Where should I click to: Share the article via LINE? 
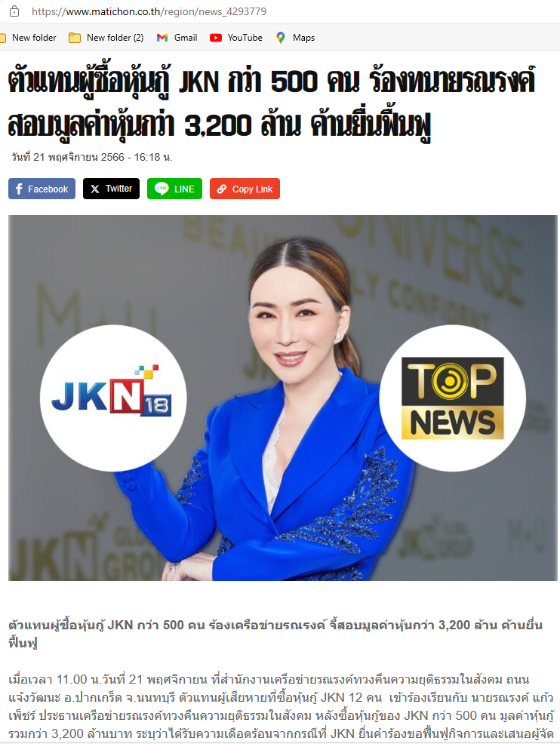coord(174,189)
